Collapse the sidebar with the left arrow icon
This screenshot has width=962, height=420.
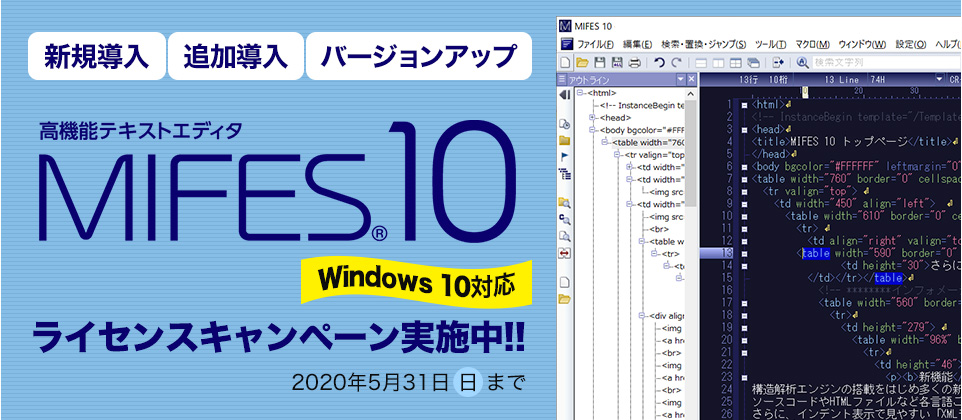pyautogui.click(x=565, y=94)
